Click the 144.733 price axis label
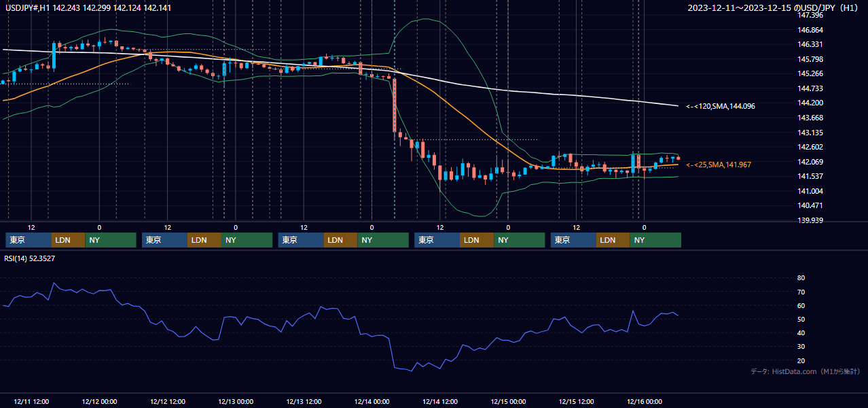This screenshot has height=408, width=868. click(810, 88)
